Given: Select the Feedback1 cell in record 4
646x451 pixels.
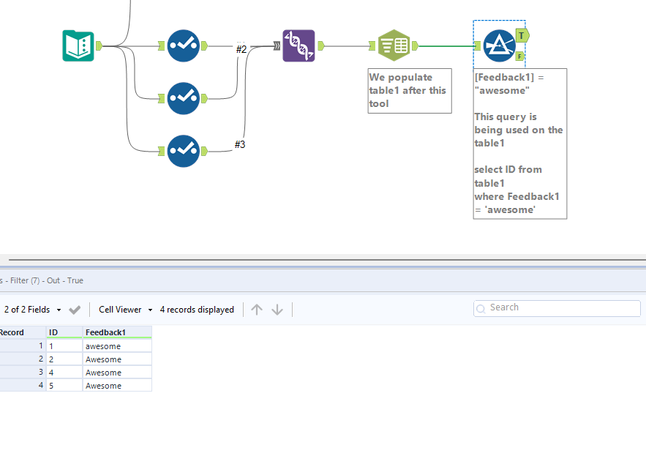Looking at the screenshot, I should [x=117, y=386].
